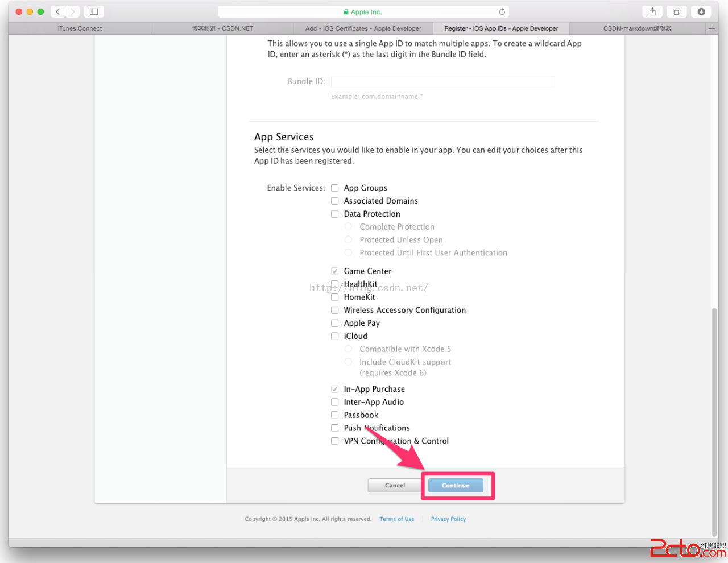Focus the Bundle ID text field
728x563 pixels.
tap(442, 82)
